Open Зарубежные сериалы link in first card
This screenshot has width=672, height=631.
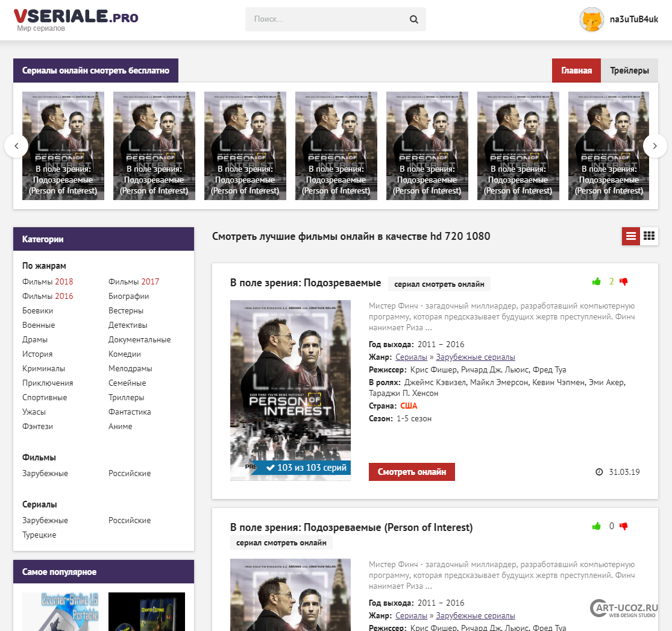(476, 357)
